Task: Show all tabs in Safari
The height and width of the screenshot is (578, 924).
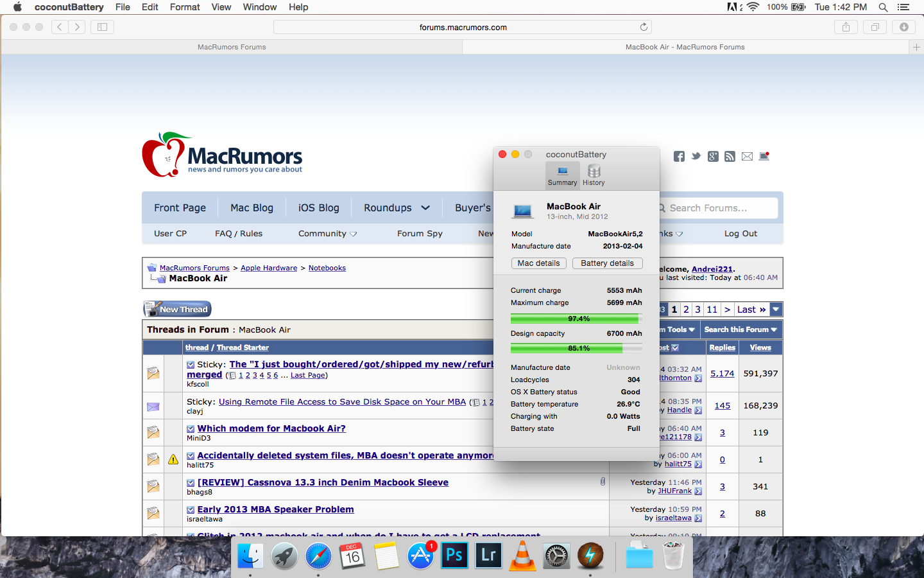Action: coord(875,27)
